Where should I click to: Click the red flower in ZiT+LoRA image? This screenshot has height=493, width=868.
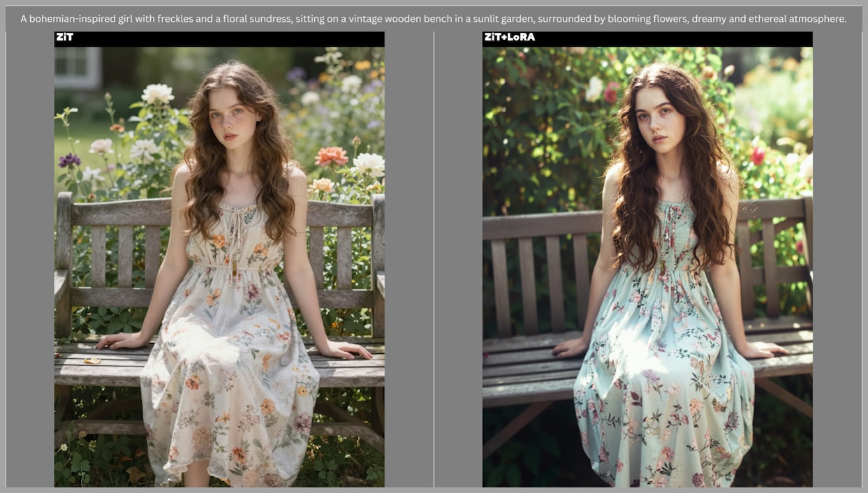pos(758,155)
